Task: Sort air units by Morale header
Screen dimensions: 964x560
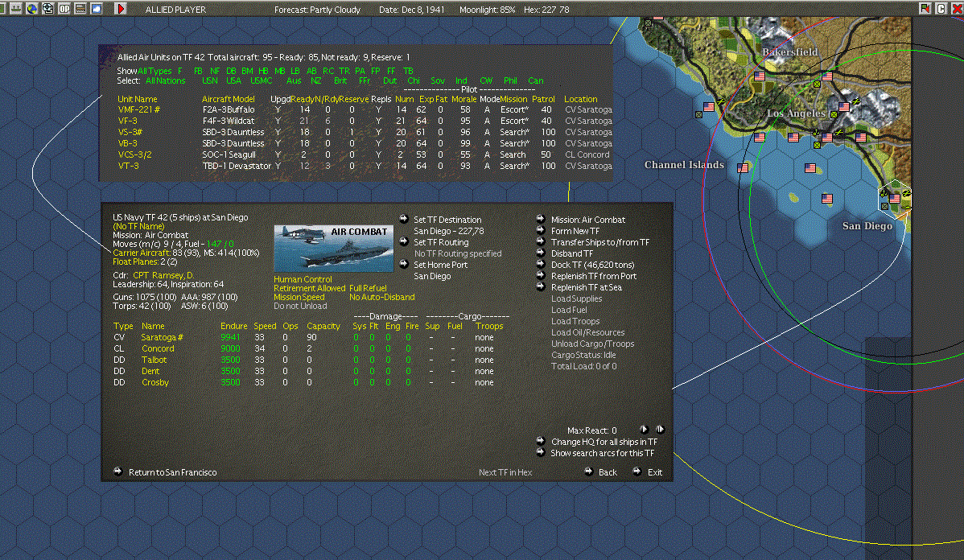Action: tap(463, 99)
